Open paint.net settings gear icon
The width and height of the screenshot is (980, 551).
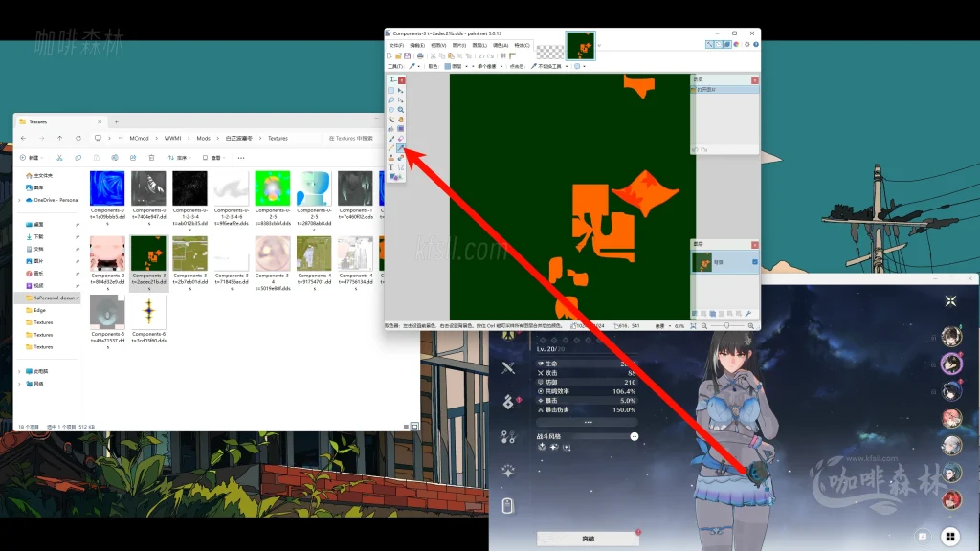click(x=746, y=44)
